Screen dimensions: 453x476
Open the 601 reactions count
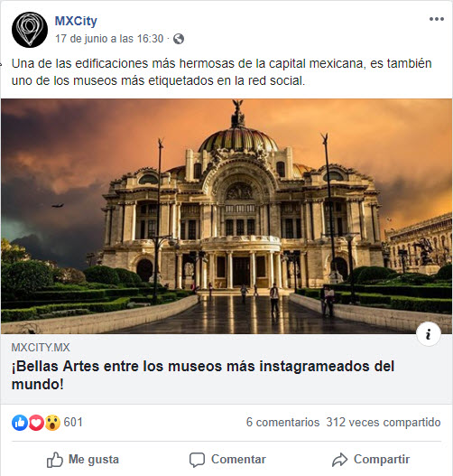pos(73,423)
